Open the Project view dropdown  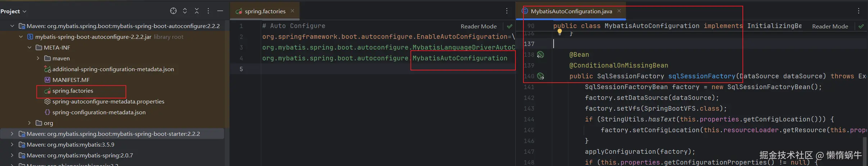tap(14, 11)
